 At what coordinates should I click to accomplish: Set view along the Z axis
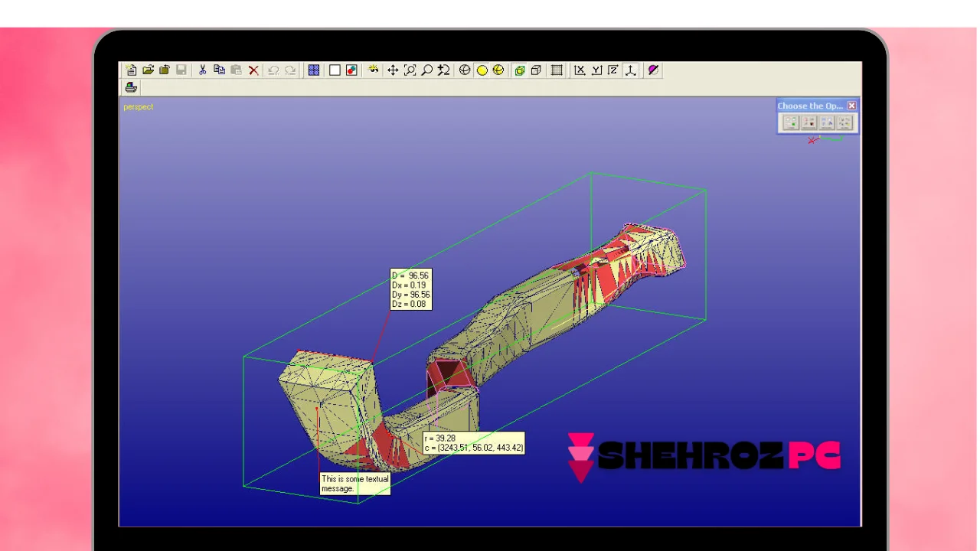click(613, 70)
